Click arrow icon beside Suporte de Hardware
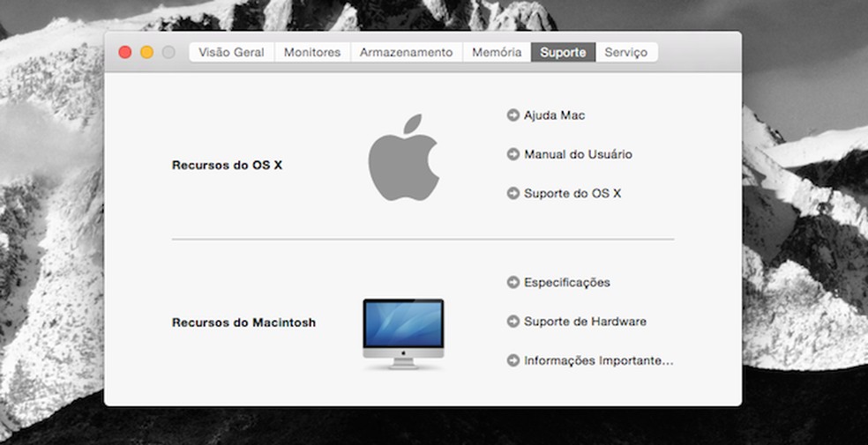Image resolution: width=868 pixels, height=445 pixels. point(513,321)
